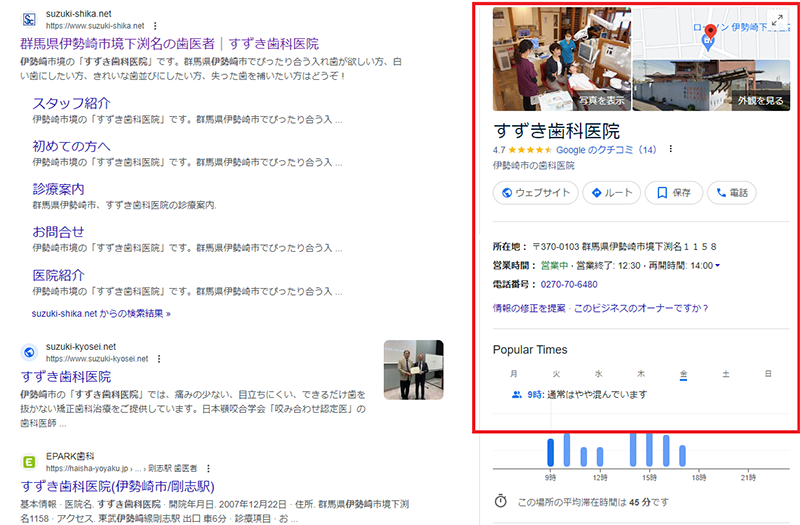Select 月 tab in Popular Times
Image resolution: width=800 pixels, height=525 pixels.
coord(514,373)
